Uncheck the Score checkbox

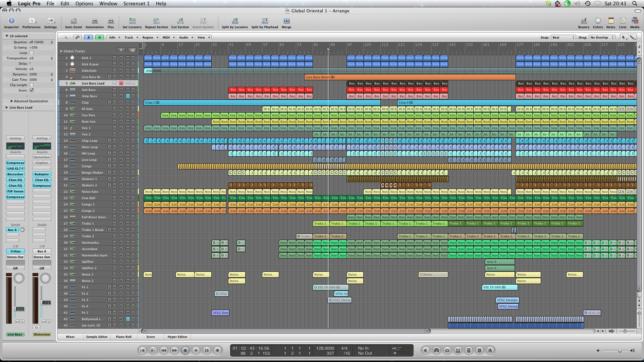(32, 90)
